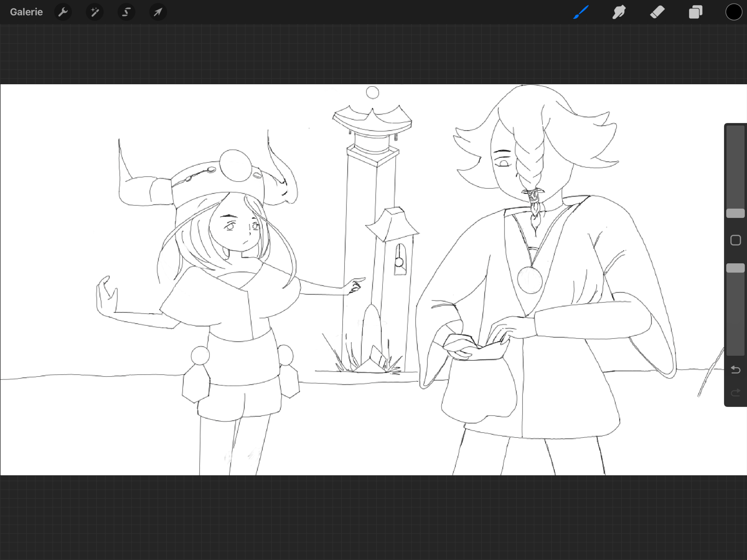Click the brush size slider handle
The image size is (747, 560).
735,213
